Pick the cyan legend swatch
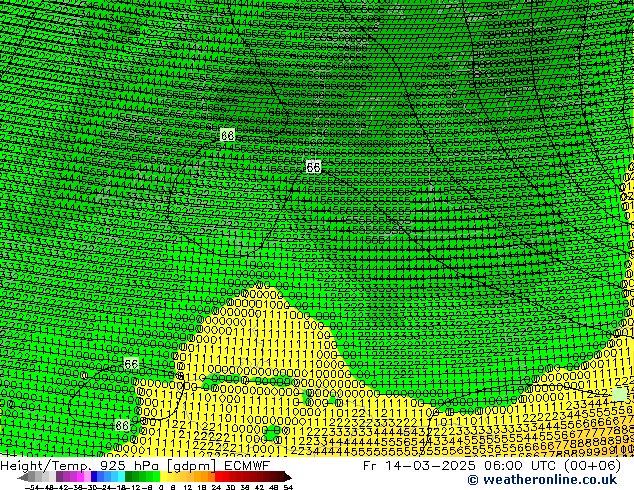This screenshot has width=634, height=490. [121, 477]
